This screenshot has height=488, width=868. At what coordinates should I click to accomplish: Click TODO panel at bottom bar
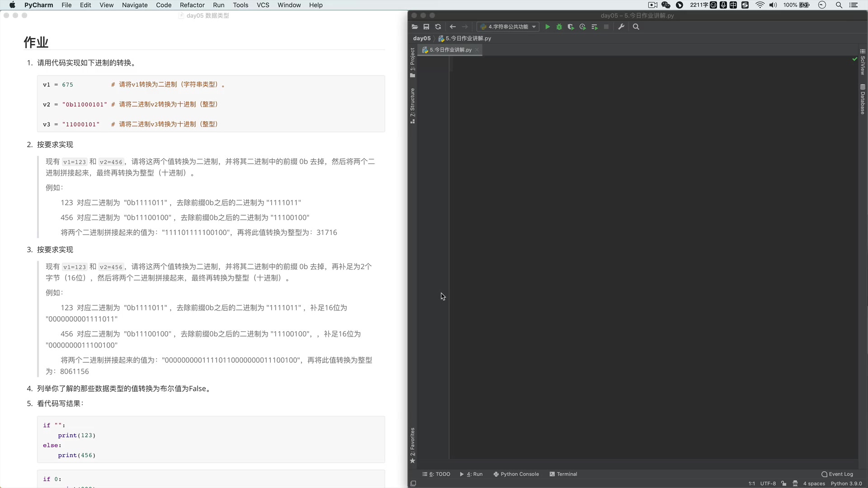point(439,474)
